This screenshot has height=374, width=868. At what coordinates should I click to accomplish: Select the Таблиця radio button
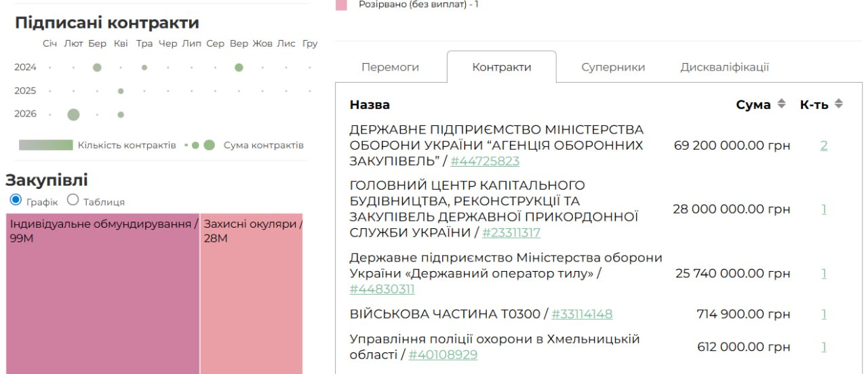[x=73, y=200]
